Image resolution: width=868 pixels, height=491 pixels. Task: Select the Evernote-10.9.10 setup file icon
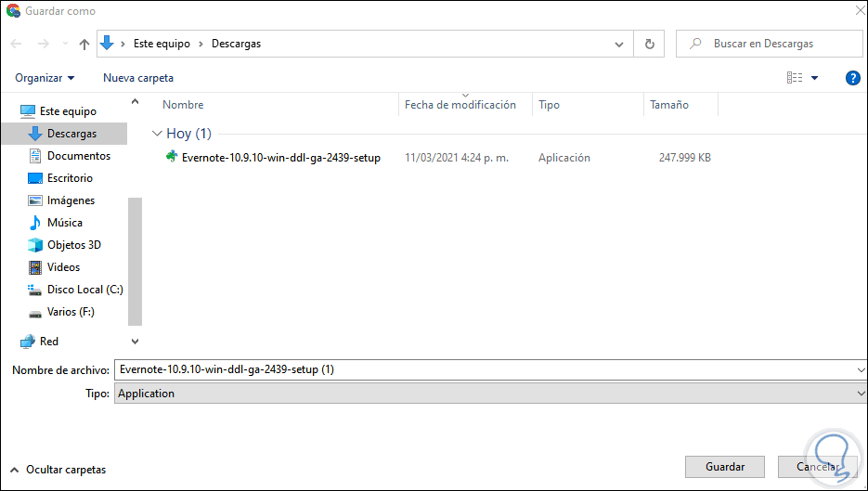point(172,157)
